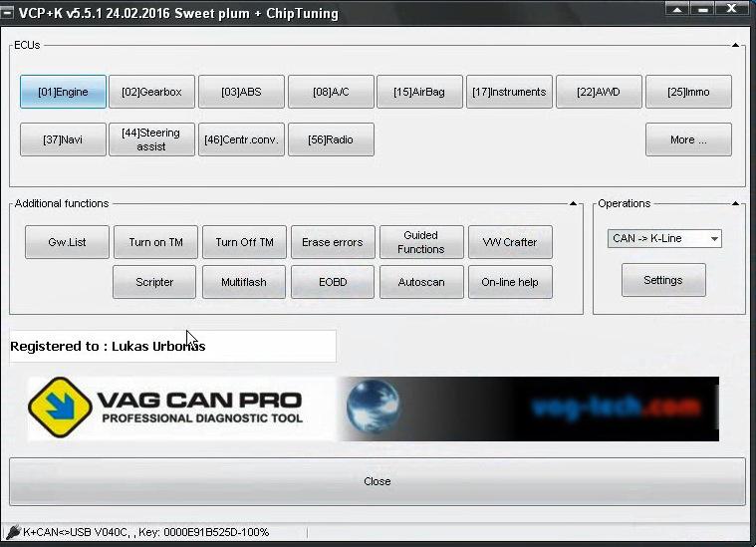Viewport: 756px width, 547px height.
Task: Open the CAN -> K-Line dropdown
Action: tap(664, 239)
